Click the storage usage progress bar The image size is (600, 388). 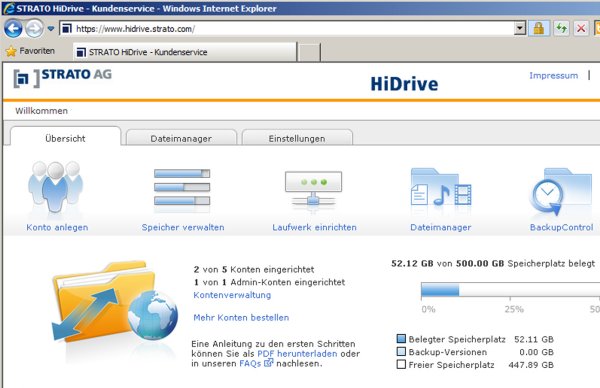coord(510,290)
